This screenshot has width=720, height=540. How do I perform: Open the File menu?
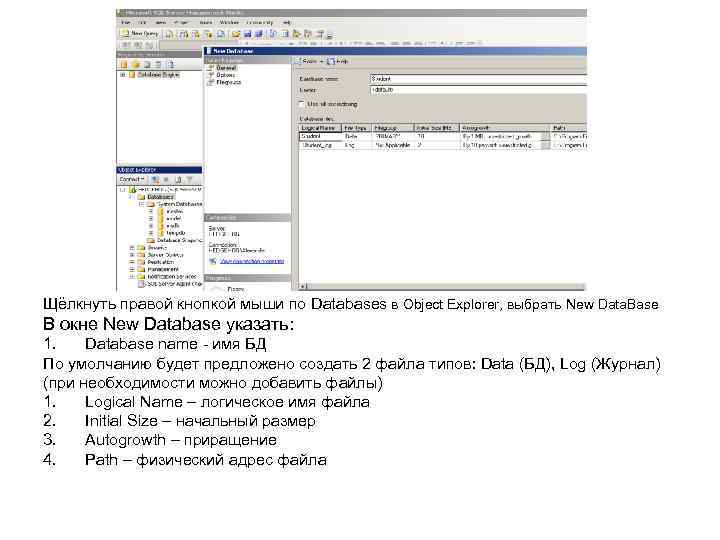tap(126, 22)
